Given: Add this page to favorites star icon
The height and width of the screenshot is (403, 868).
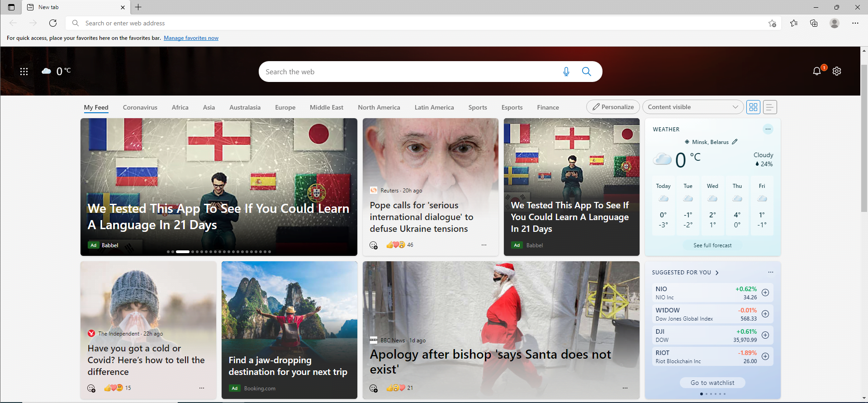Looking at the screenshot, I should click(772, 23).
